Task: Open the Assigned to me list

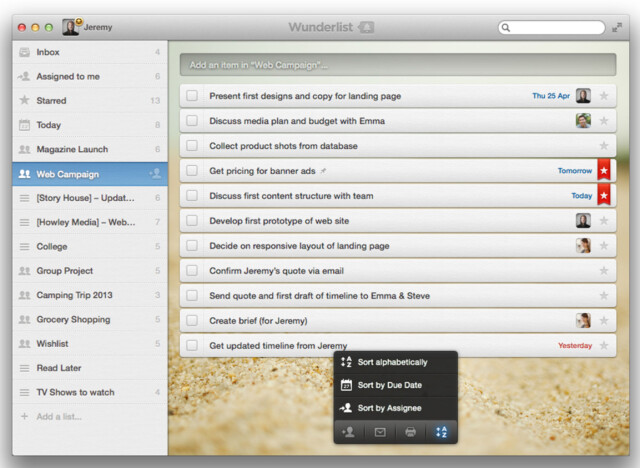Action: point(90,76)
